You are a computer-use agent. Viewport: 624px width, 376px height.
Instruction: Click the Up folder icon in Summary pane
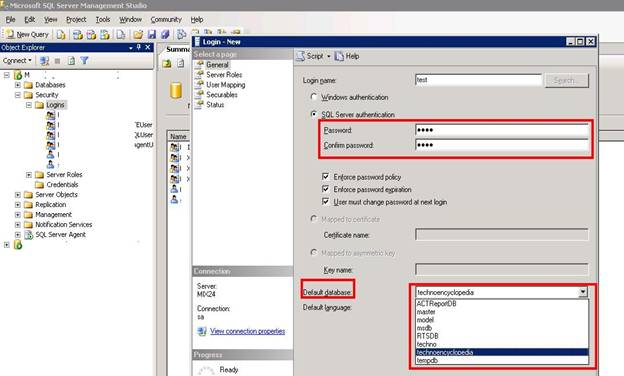coord(167,63)
